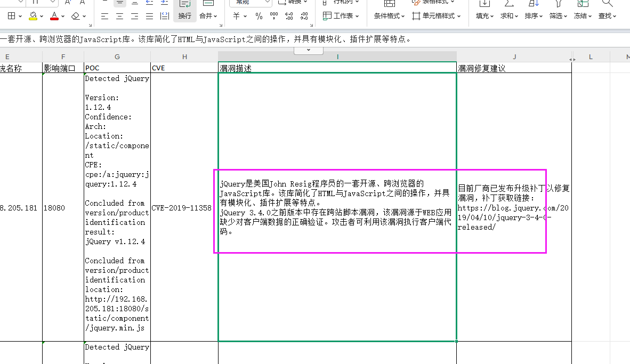
Task: Open the font color dropdown arrow
Action: [63, 16]
